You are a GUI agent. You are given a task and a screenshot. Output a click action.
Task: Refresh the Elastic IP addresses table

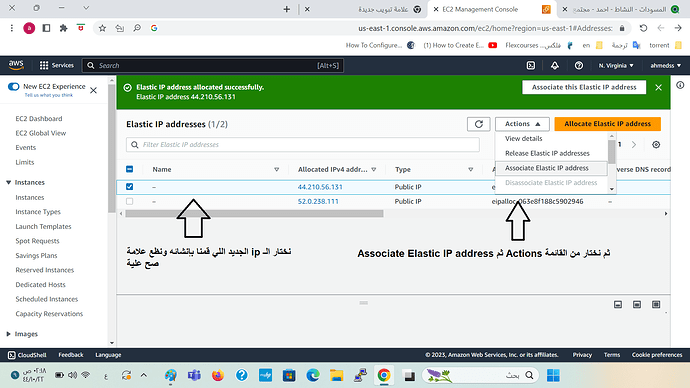479,124
